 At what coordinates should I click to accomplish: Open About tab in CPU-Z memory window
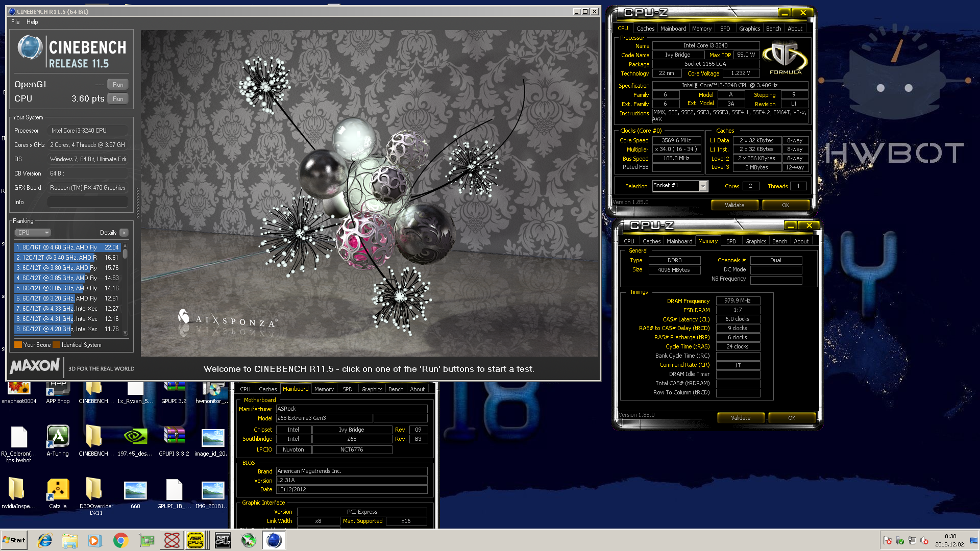[x=801, y=241]
